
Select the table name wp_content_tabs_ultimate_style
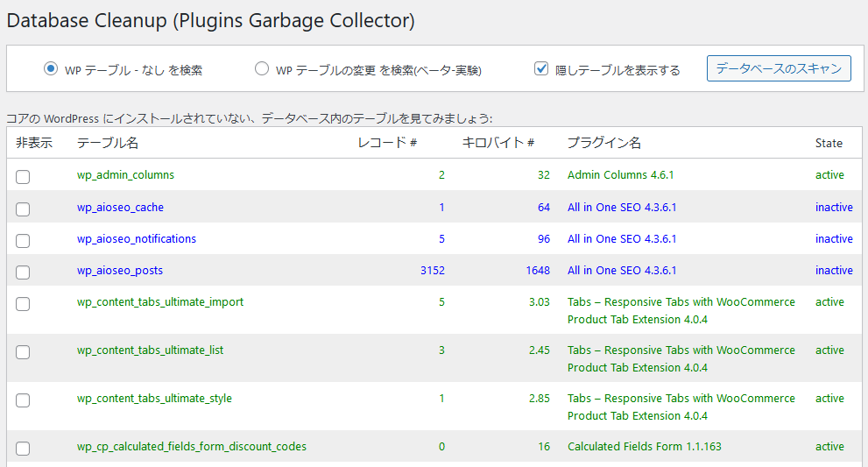(x=154, y=399)
